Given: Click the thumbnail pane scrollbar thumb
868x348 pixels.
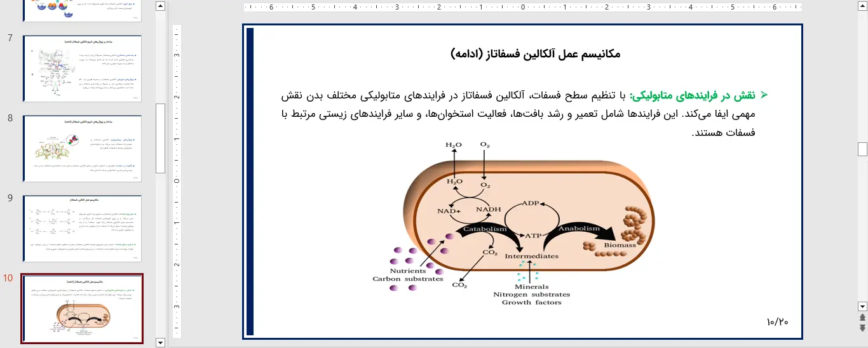Looking at the screenshot, I should 160,138.
